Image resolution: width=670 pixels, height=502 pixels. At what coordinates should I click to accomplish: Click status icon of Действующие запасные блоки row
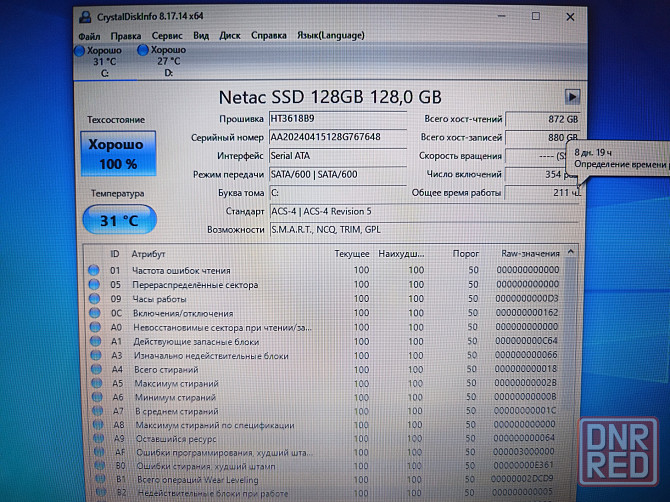point(96,341)
